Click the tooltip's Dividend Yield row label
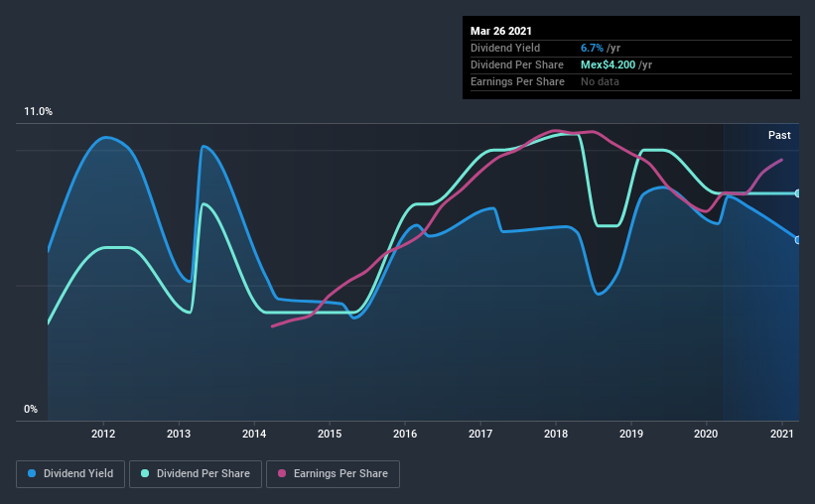This screenshot has width=815, height=504. pyautogui.click(x=505, y=48)
